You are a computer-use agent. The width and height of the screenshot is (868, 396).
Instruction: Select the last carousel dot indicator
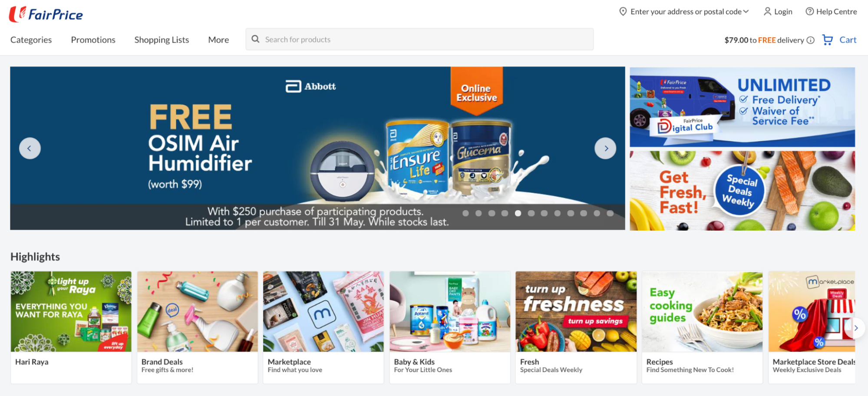(x=610, y=213)
